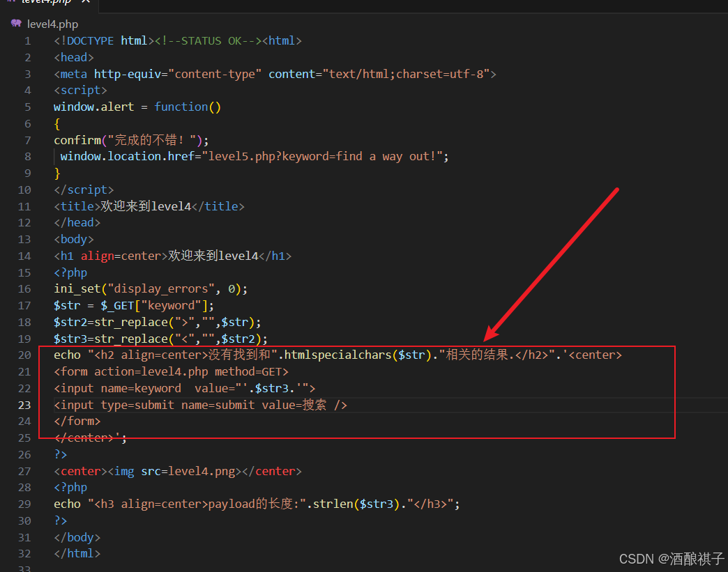Click the opening body tag on line 13

(74, 240)
